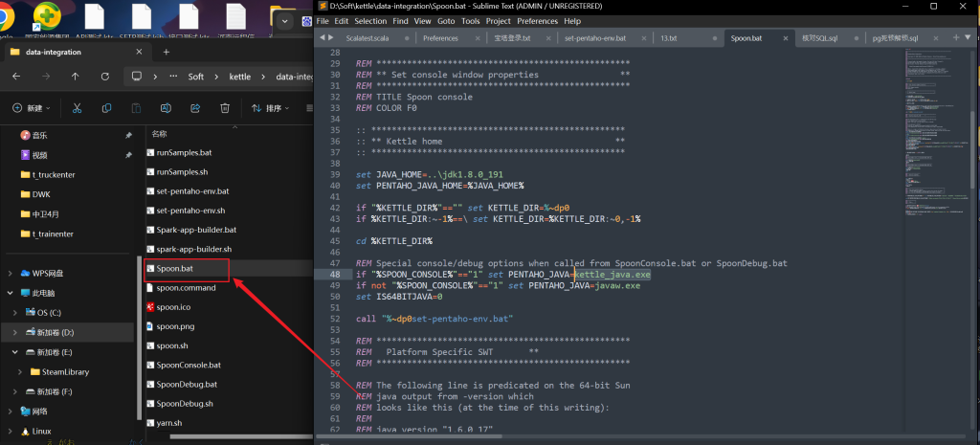
Task: Click the Copy icon in Explorer toolbar
Action: coord(106,108)
